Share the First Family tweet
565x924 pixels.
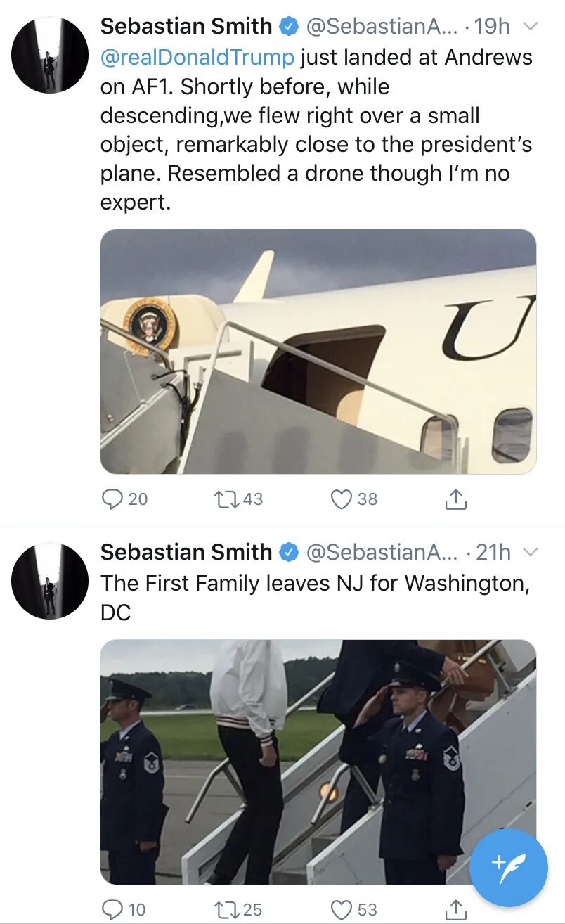click(x=456, y=909)
